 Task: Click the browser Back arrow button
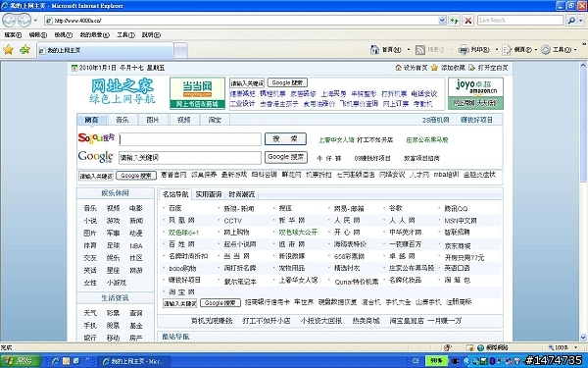10,20
